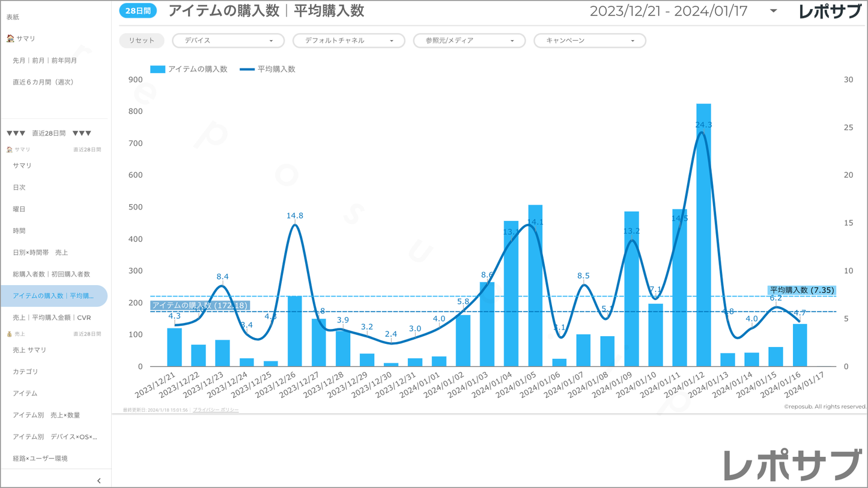Open 売上｜平均購入金額｜CVR page
The image size is (868, 488).
pyautogui.click(x=52, y=318)
